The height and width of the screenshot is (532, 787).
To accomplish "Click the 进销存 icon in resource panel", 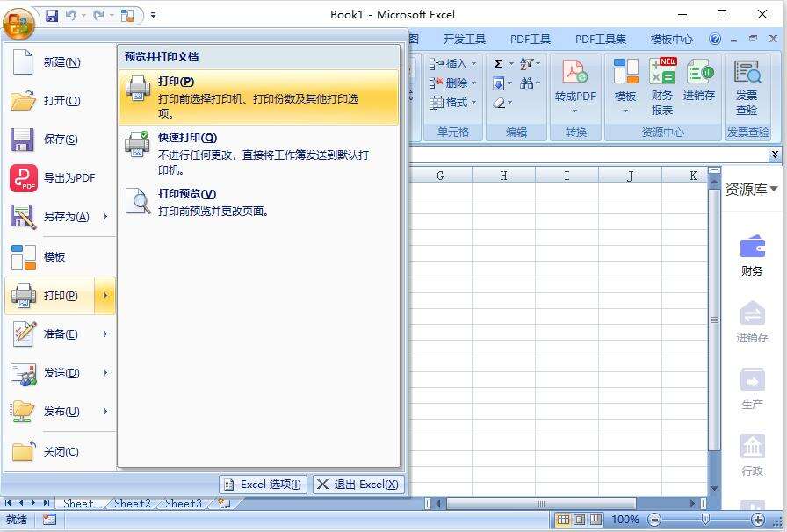I will [x=752, y=321].
